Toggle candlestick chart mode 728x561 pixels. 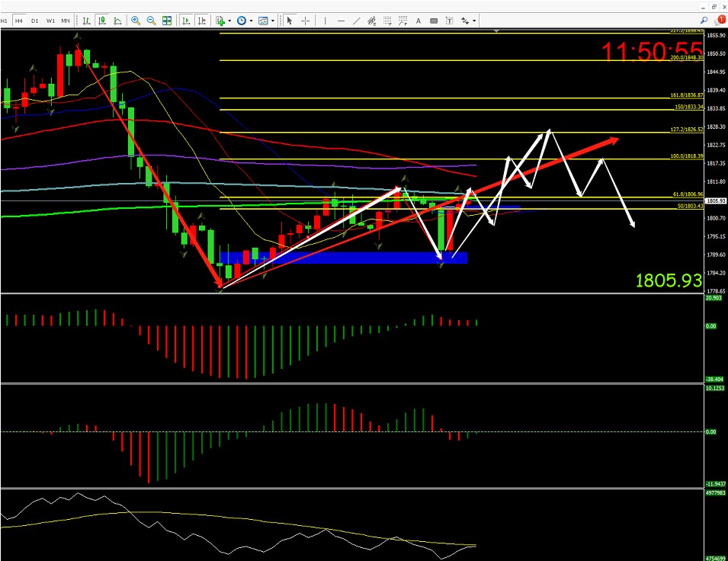101,21
